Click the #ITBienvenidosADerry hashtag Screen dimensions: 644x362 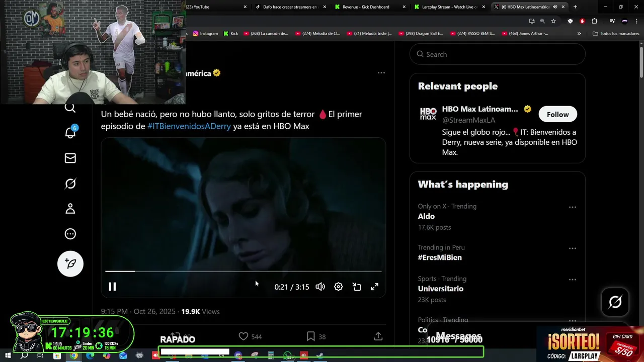click(189, 126)
